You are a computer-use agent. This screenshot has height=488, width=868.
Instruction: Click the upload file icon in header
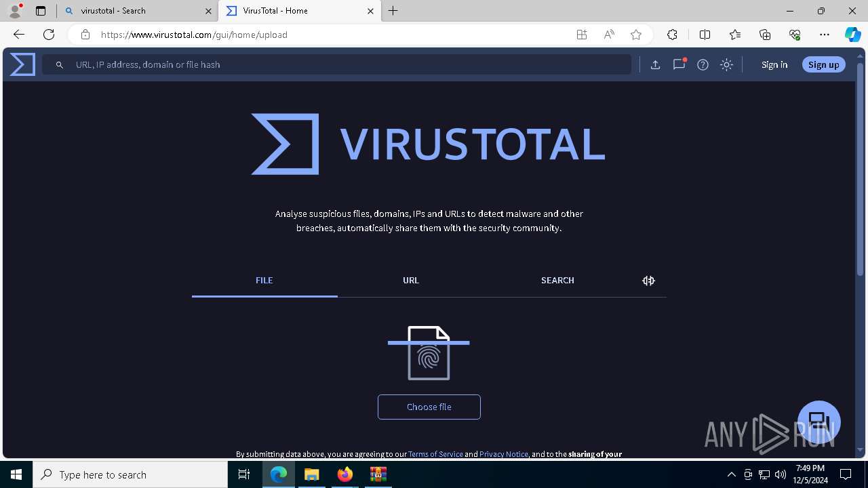point(655,64)
